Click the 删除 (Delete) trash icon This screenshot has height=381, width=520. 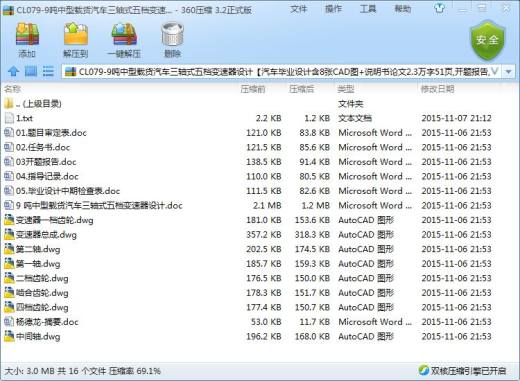point(172,34)
